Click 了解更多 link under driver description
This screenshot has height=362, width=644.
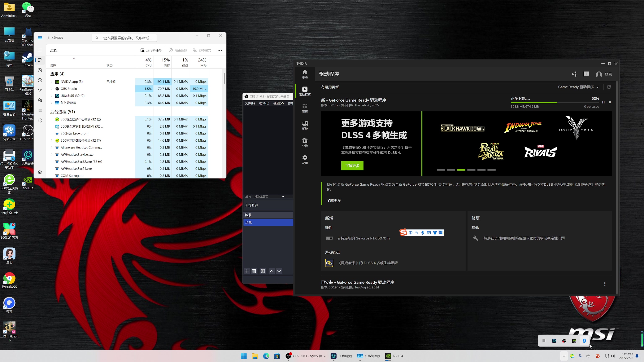[334, 200]
